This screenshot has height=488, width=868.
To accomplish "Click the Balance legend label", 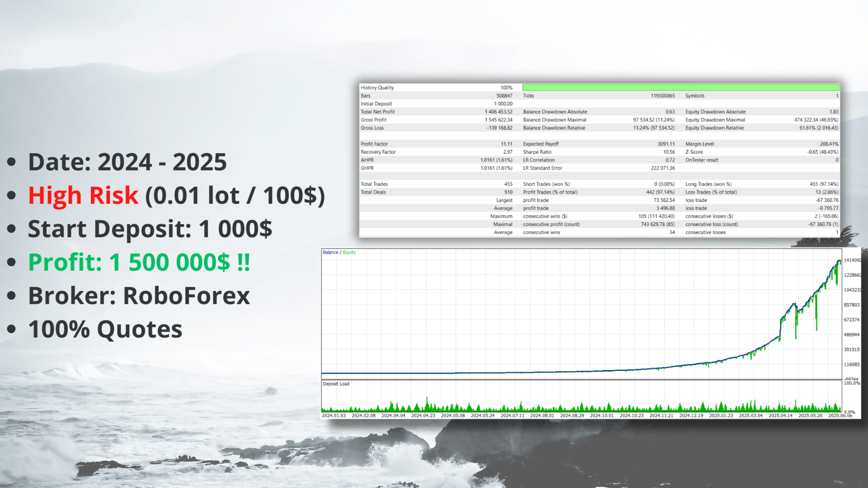I will [x=330, y=252].
